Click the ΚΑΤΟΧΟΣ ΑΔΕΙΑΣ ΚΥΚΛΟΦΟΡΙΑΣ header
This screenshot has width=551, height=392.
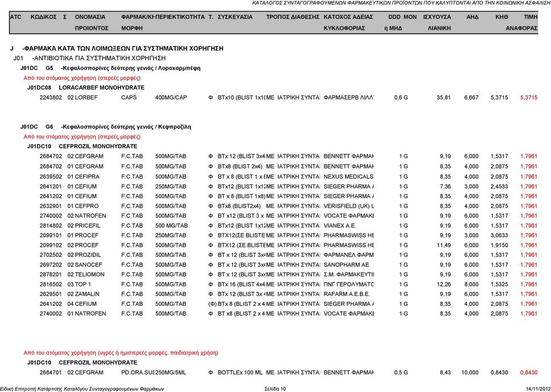(348, 22)
